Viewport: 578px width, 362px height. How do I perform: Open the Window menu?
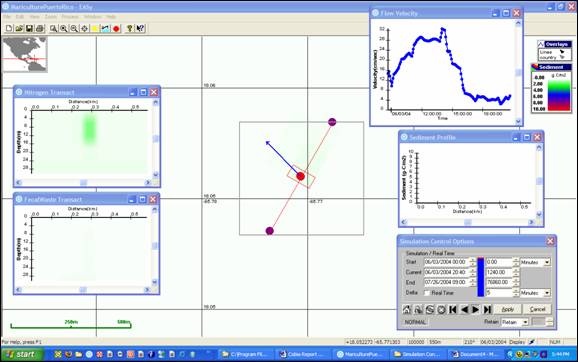92,17
